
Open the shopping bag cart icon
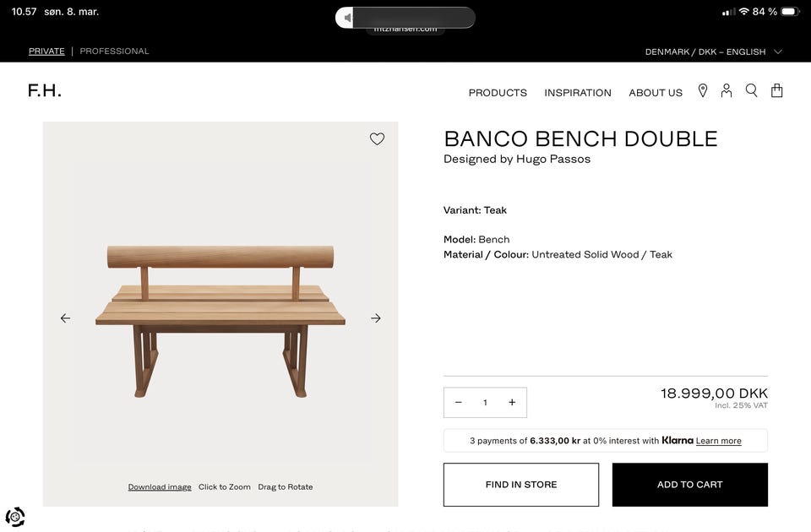tap(776, 91)
